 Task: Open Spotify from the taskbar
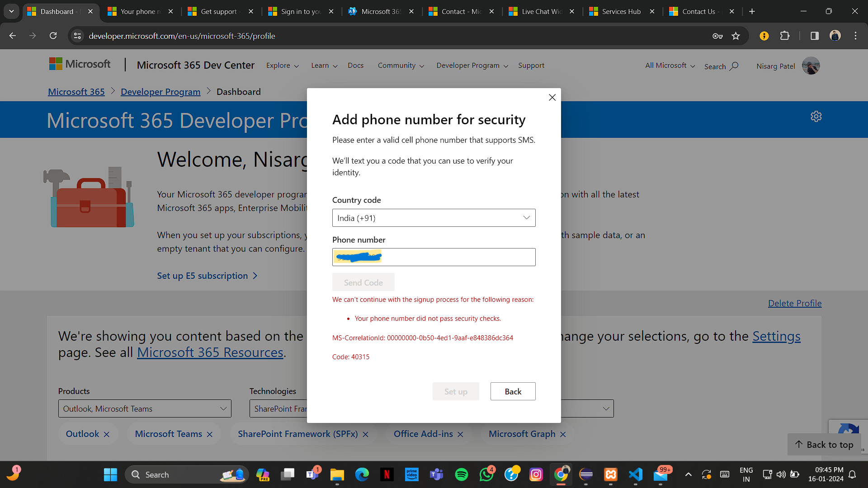[462, 474]
